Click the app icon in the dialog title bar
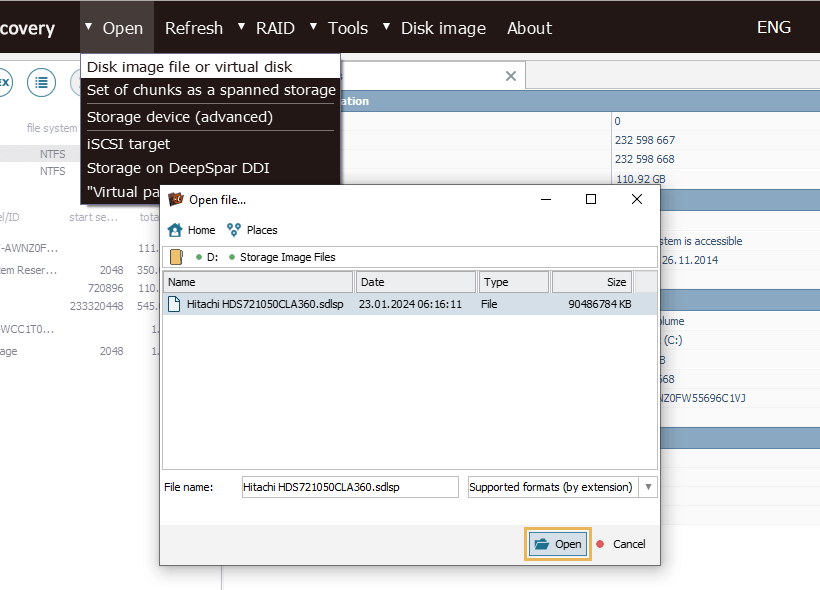 click(176, 199)
